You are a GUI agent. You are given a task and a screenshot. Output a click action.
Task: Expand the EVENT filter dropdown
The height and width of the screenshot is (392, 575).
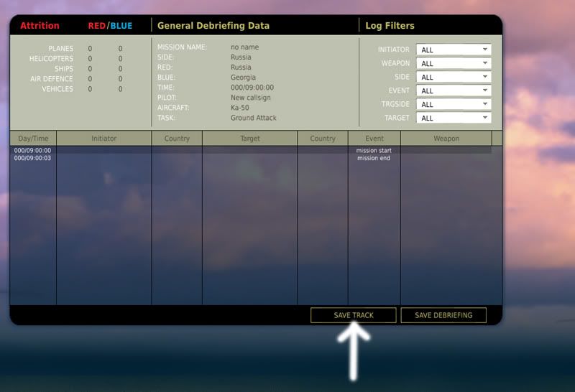click(x=454, y=90)
